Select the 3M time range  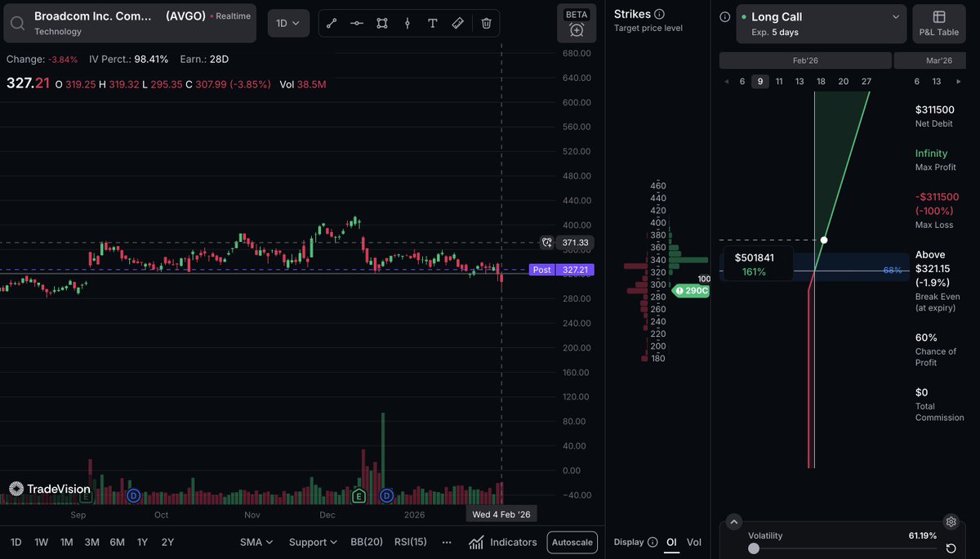click(x=91, y=542)
